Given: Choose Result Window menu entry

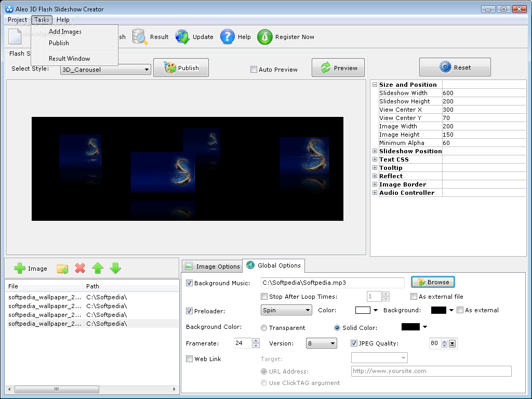Looking at the screenshot, I should [69, 58].
